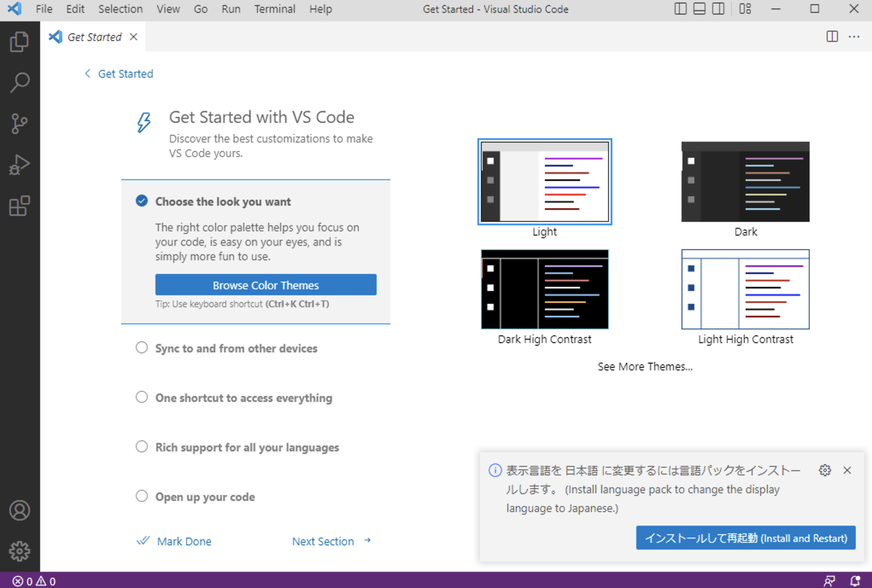The image size is (872, 588).
Task: Check off Sync to and from other devices
Action: [x=142, y=348]
